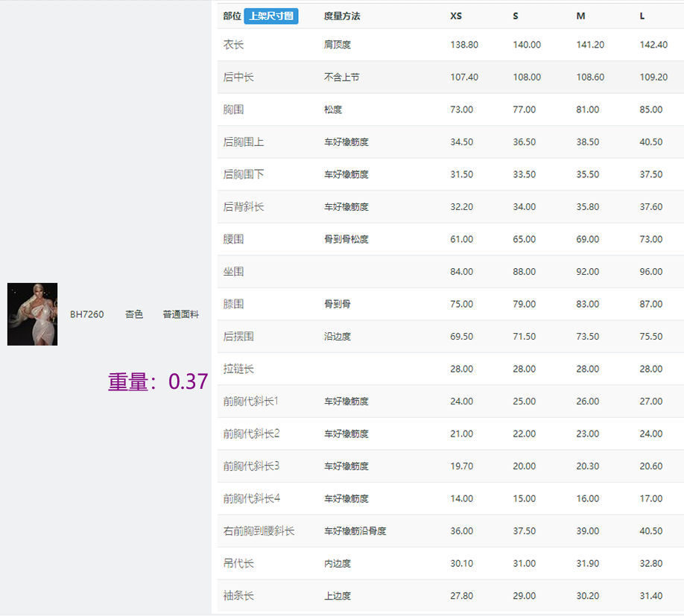684x616 pixels.
Task: Click 松度 method in 胸围 row
Action: tap(333, 109)
